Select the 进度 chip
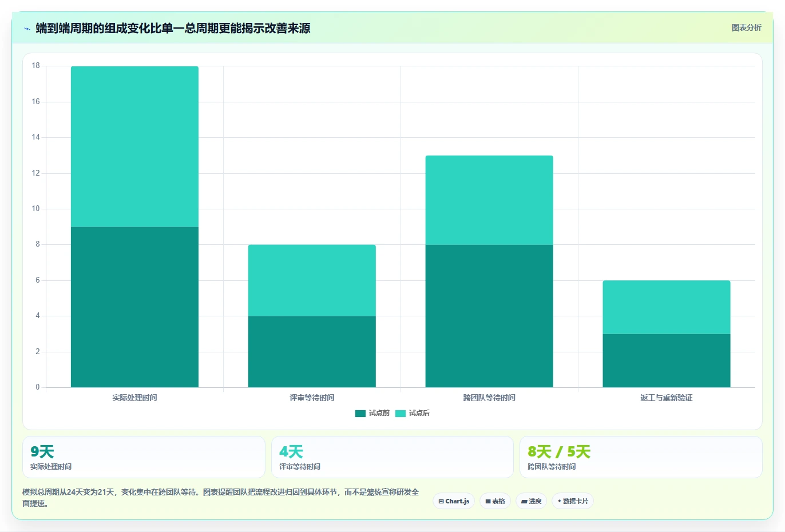 pos(532,501)
